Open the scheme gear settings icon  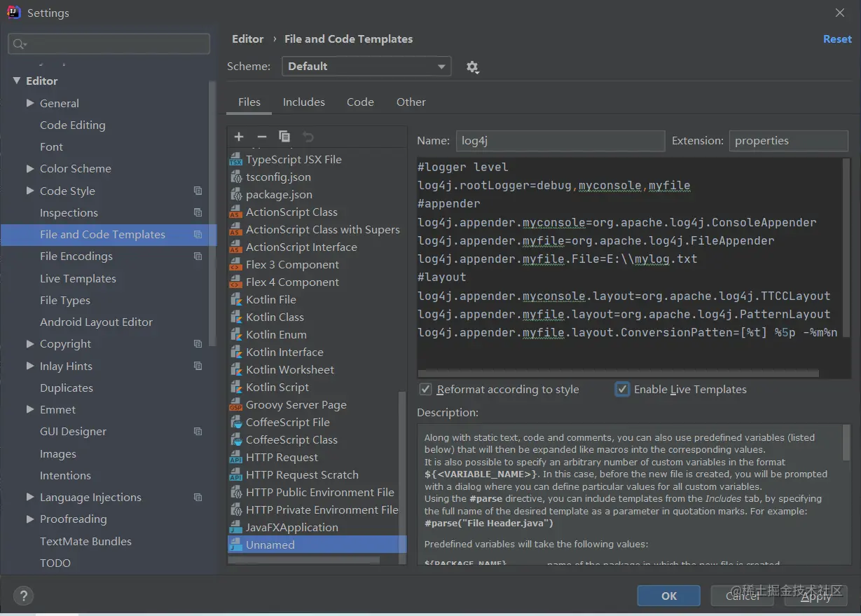[x=473, y=67]
